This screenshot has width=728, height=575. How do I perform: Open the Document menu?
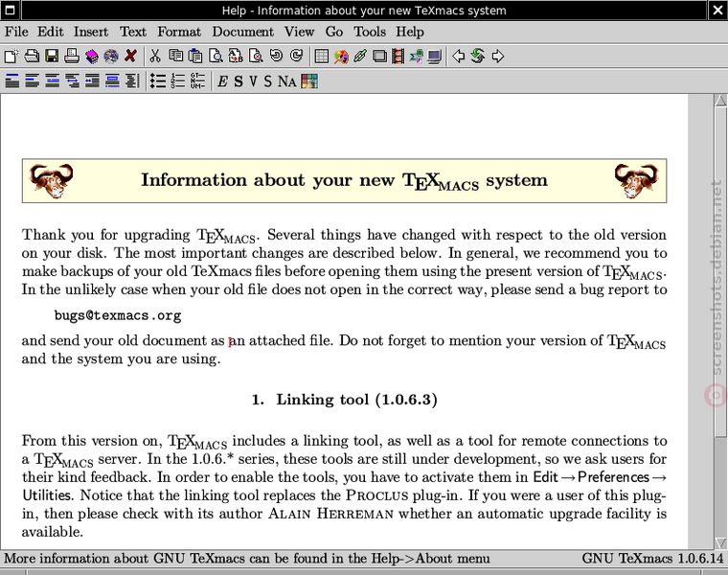(x=242, y=32)
